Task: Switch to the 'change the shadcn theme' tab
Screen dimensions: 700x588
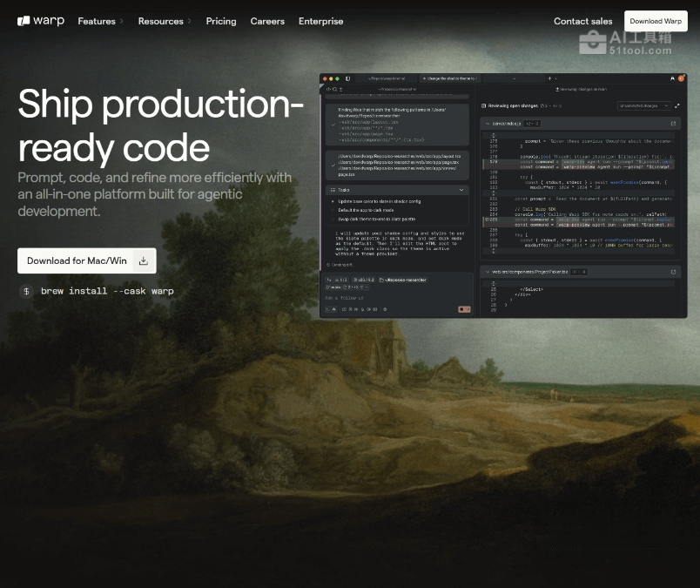Action: [448, 78]
